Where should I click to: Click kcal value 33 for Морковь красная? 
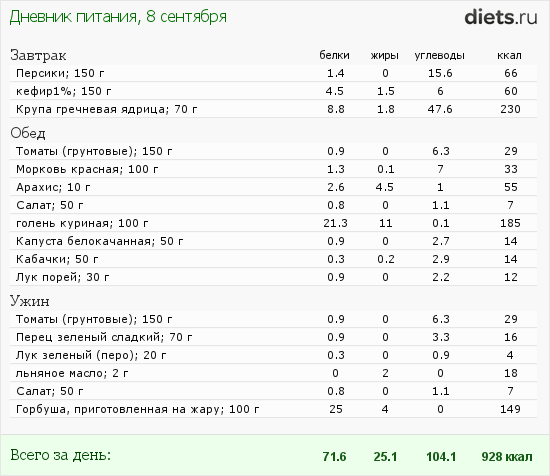click(x=511, y=169)
